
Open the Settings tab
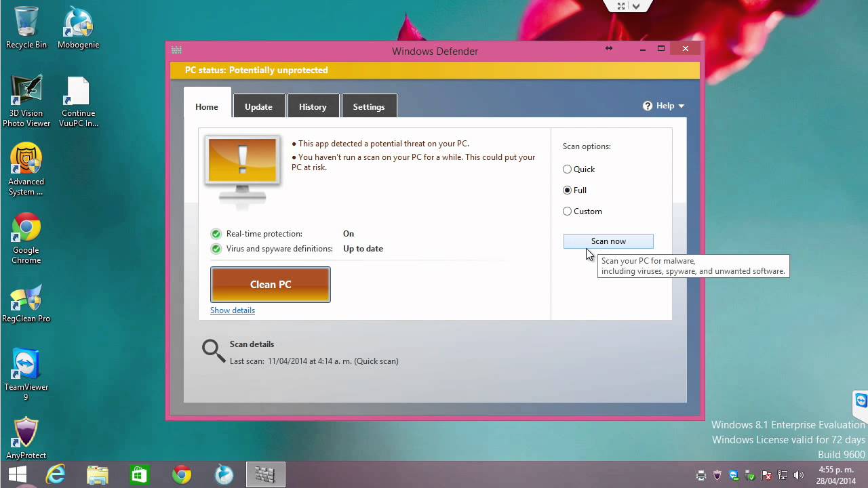tap(369, 106)
